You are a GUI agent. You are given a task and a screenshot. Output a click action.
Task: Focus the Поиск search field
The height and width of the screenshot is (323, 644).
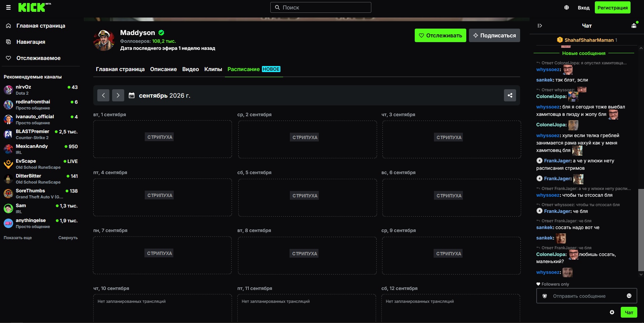coord(321,7)
